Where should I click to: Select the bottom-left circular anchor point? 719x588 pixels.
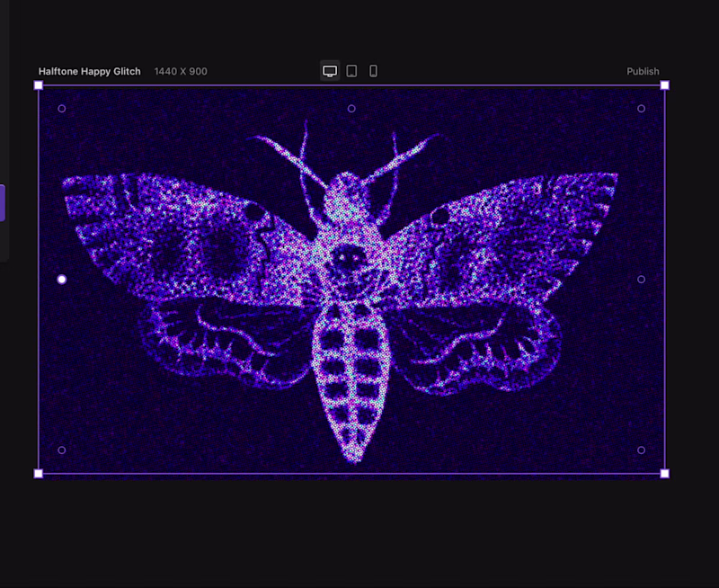pos(62,450)
